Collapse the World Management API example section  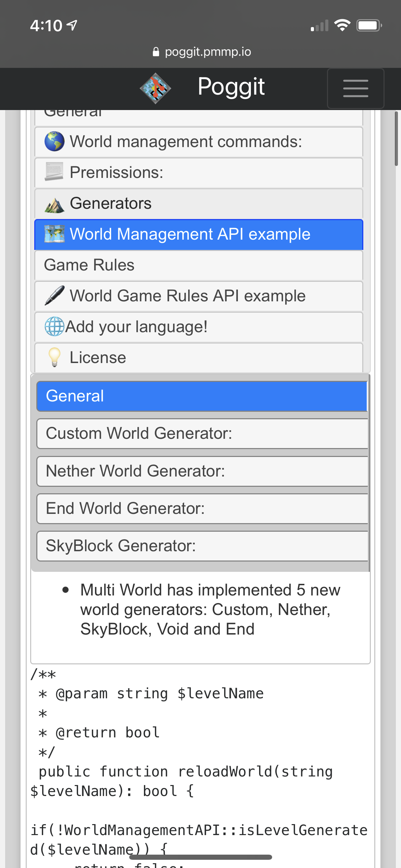click(x=198, y=234)
